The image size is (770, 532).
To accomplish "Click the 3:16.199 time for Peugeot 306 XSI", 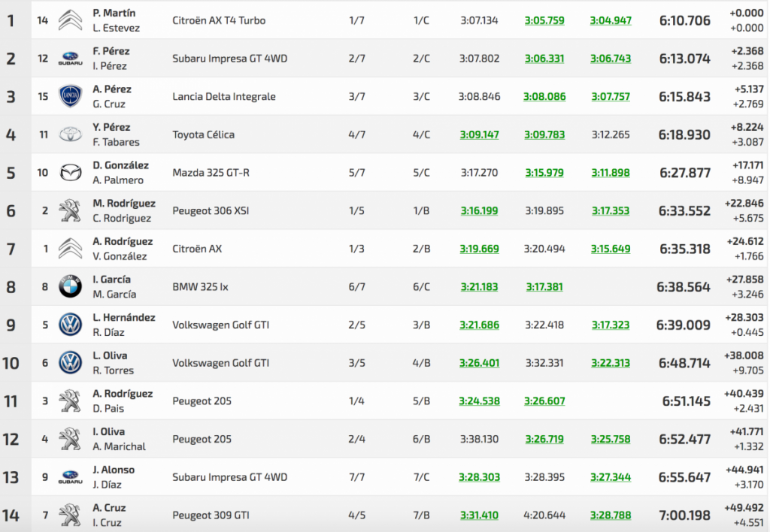I will tap(479, 211).
